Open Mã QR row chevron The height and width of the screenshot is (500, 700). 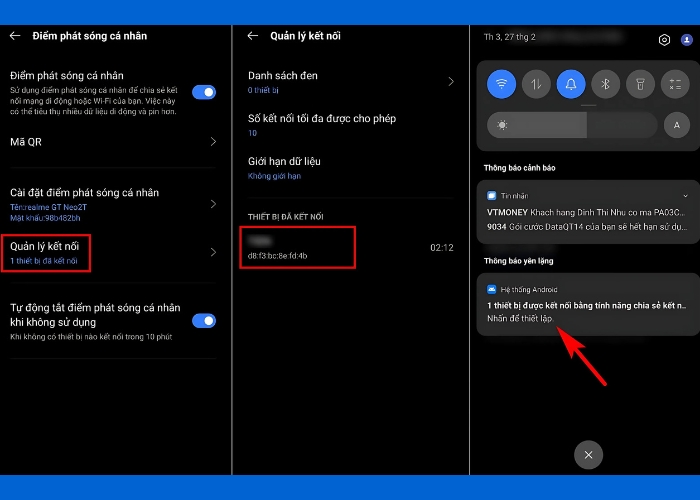212,142
